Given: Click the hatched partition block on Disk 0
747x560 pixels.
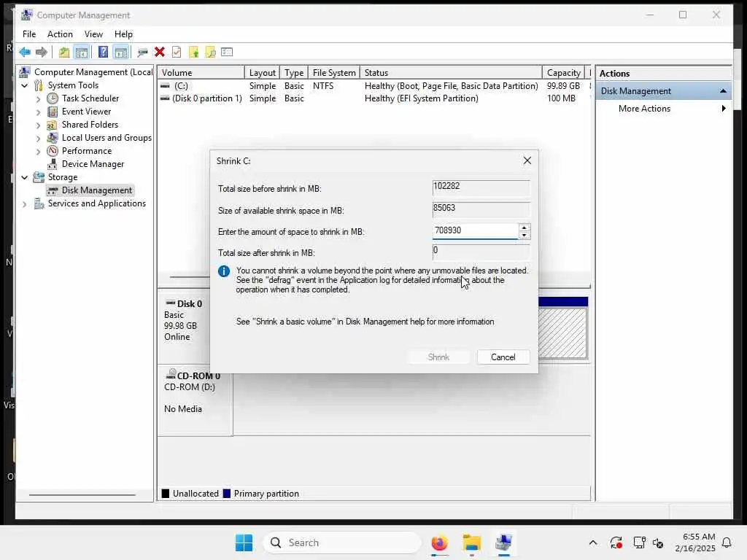Looking at the screenshot, I should [x=562, y=332].
